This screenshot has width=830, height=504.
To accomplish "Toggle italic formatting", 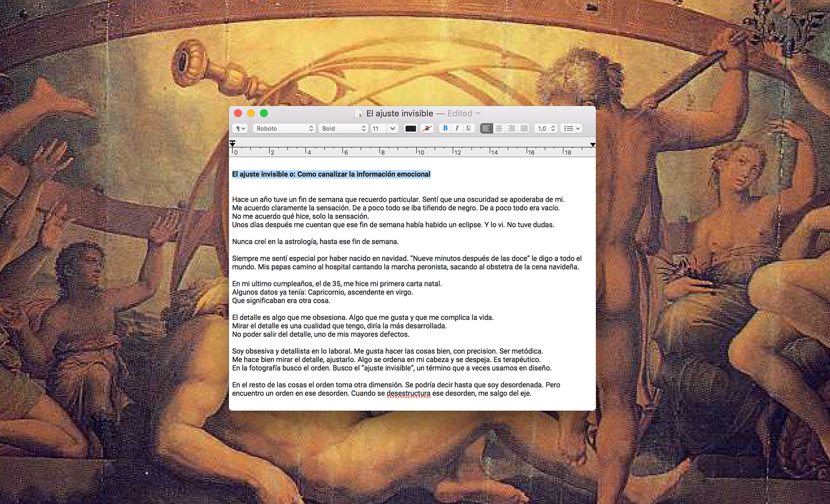I will pyautogui.click(x=456, y=128).
